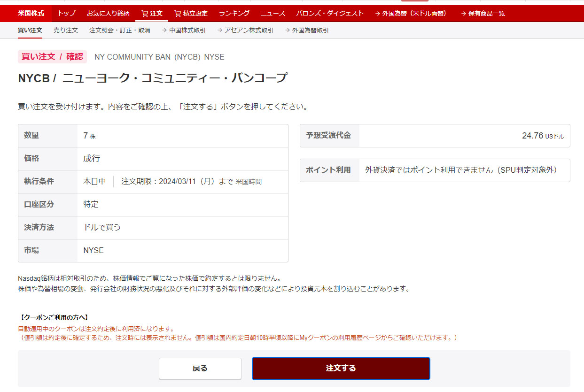Open the トップ menu item

click(66, 13)
